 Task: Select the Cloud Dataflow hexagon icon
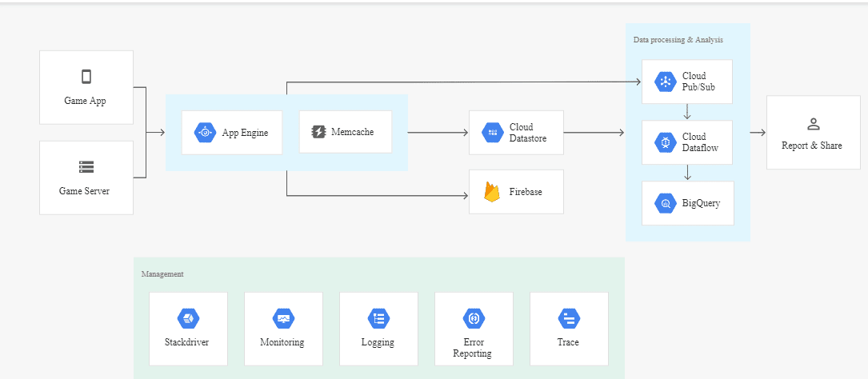click(x=666, y=142)
